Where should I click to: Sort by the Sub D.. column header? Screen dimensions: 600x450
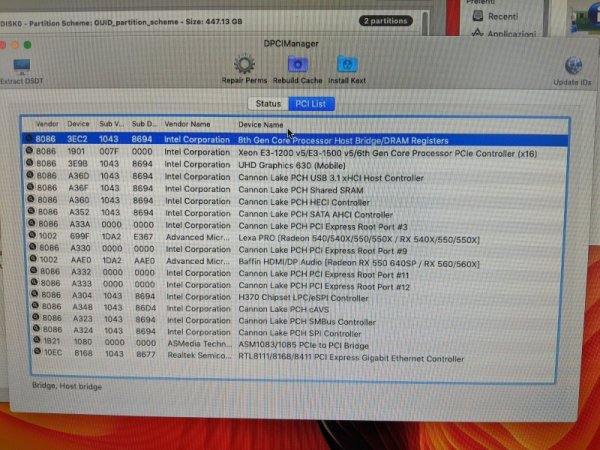[x=144, y=124]
